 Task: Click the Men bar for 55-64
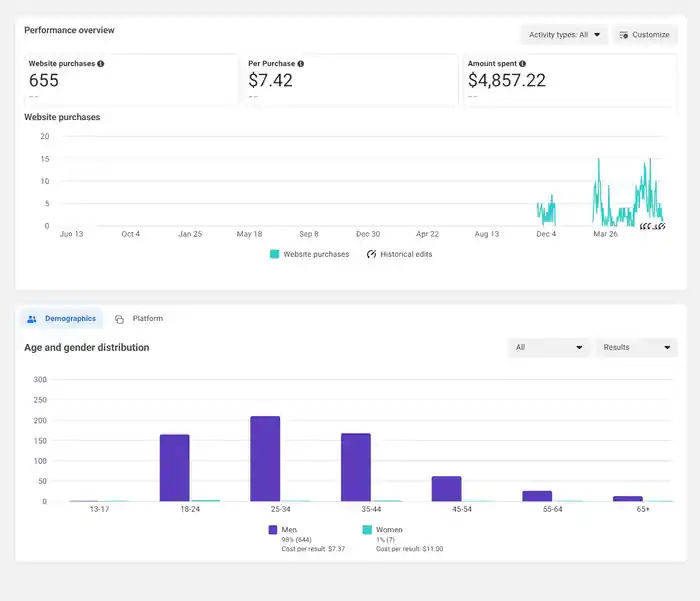(537, 496)
